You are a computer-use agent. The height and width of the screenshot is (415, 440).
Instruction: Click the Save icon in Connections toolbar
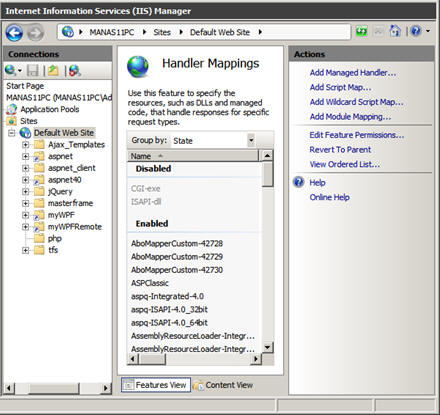(x=33, y=71)
